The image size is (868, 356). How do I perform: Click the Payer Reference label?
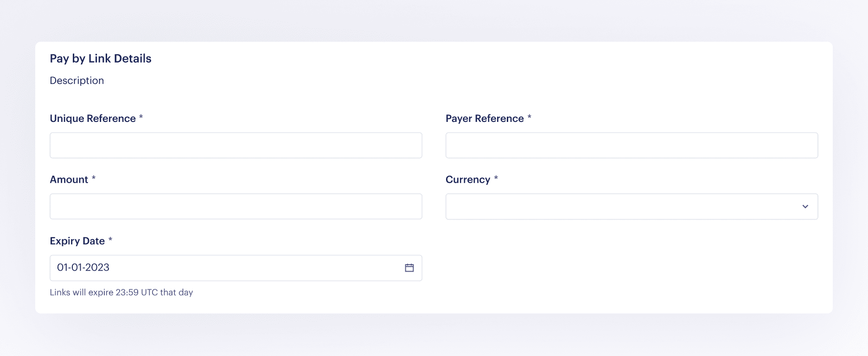485,118
